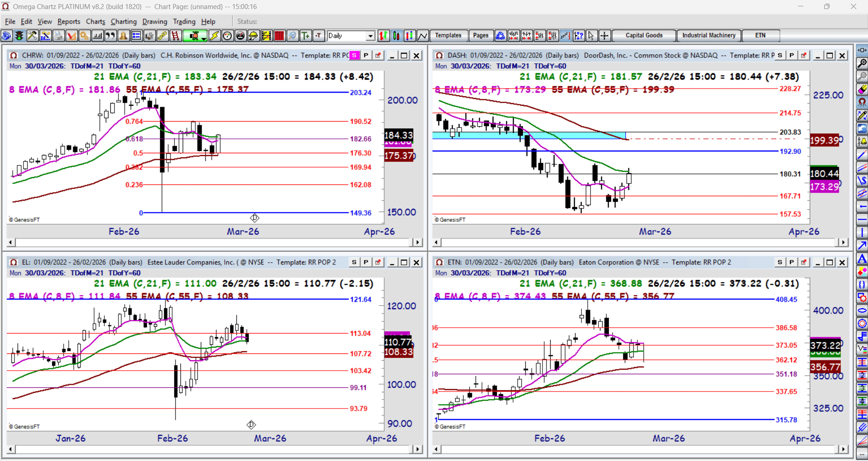Click the diamond marker on CHRW time axis
The image size is (868, 461).
(x=255, y=218)
